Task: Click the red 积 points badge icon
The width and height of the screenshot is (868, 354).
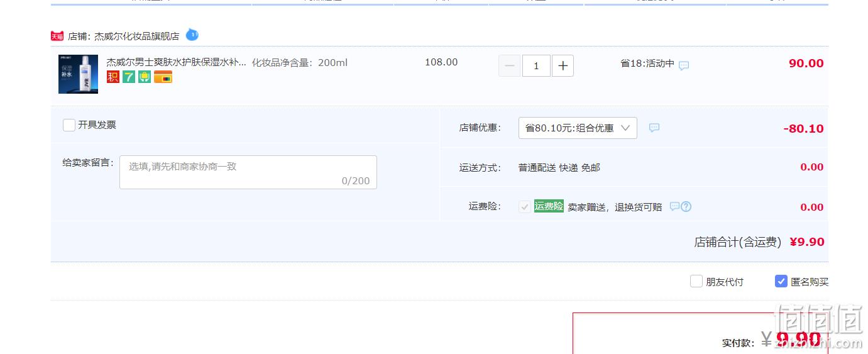Action: tap(113, 77)
